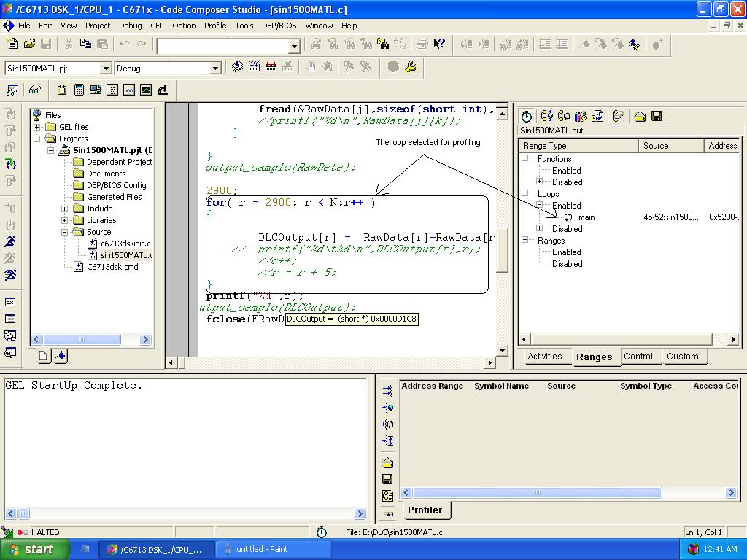Image resolution: width=747 pixels, height=560 pixels.
Task: Open the Watch Window glasses icon
Action: tap(35, 90)
